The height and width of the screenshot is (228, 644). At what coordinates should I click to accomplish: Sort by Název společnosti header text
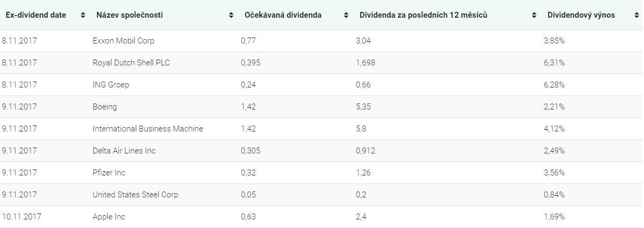129,15
